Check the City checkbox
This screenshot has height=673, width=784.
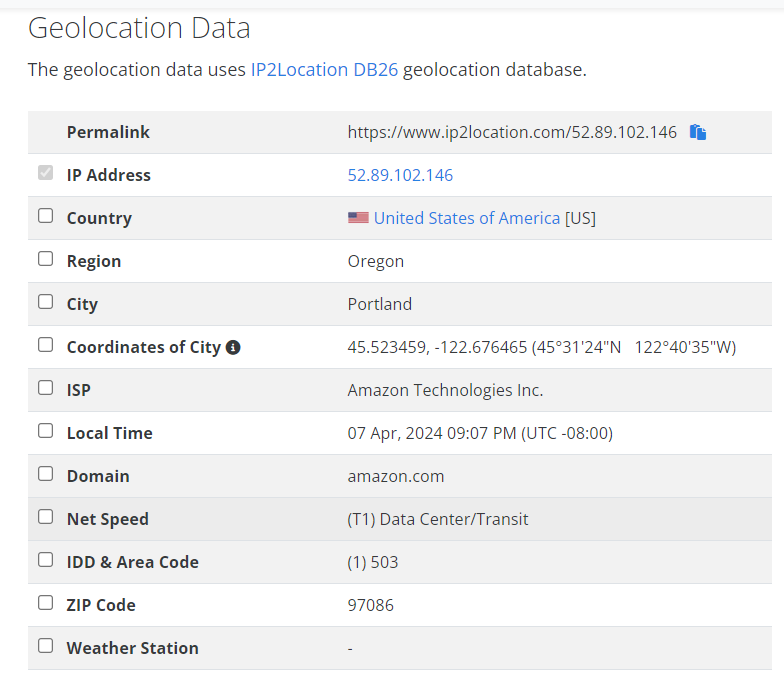pos(46,302)
